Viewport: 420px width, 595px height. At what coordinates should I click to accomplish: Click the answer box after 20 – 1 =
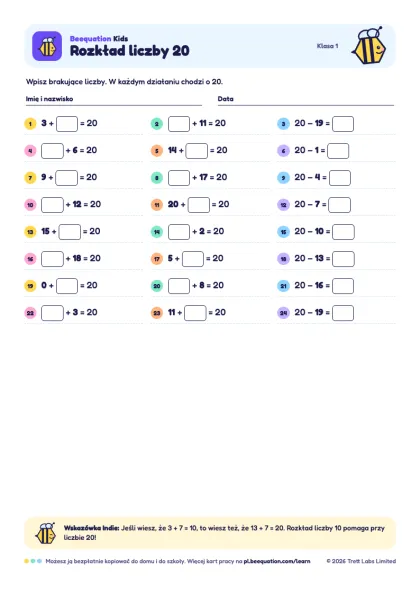[338, 151]
